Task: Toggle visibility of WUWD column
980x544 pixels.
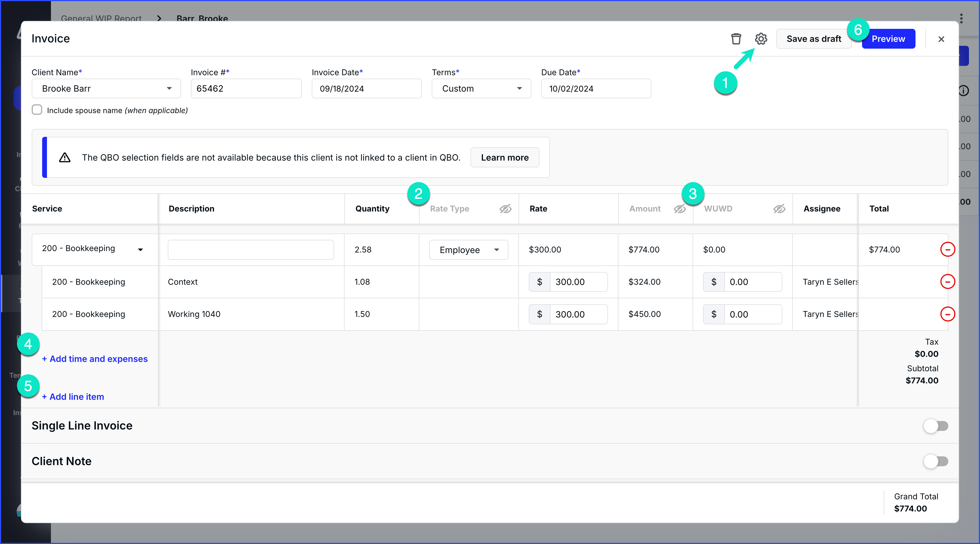Action: point(779,209)
